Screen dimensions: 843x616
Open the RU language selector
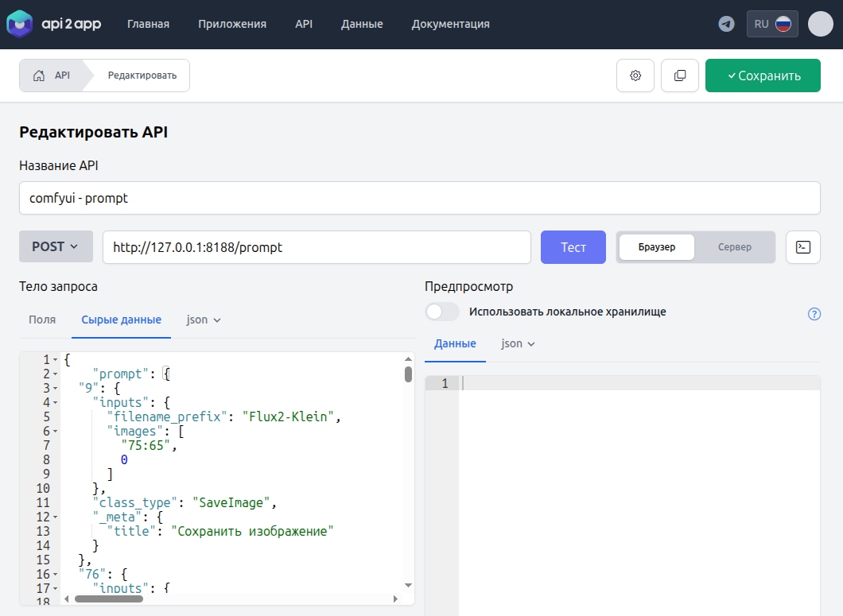point(772,24)
